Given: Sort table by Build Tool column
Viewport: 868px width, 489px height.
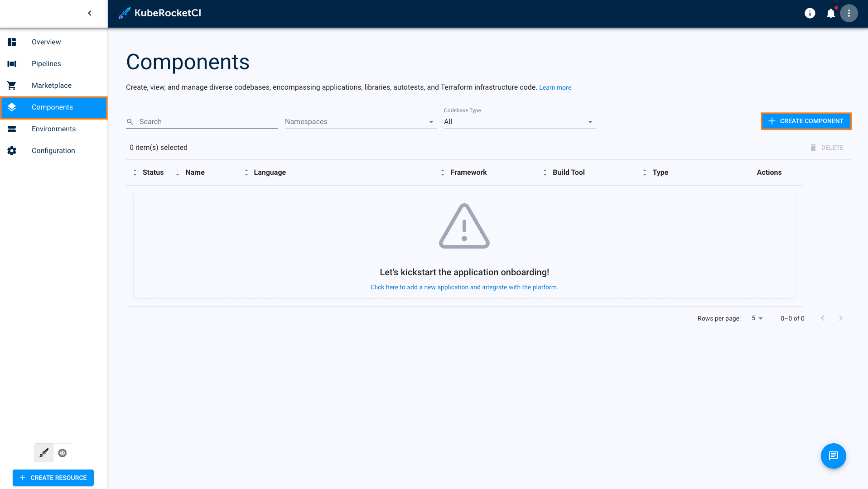Looking at the screenshot, I should (568, 173).
